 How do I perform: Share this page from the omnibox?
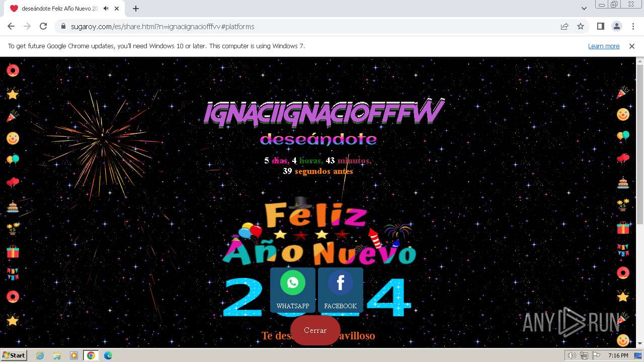click(565, 27)
